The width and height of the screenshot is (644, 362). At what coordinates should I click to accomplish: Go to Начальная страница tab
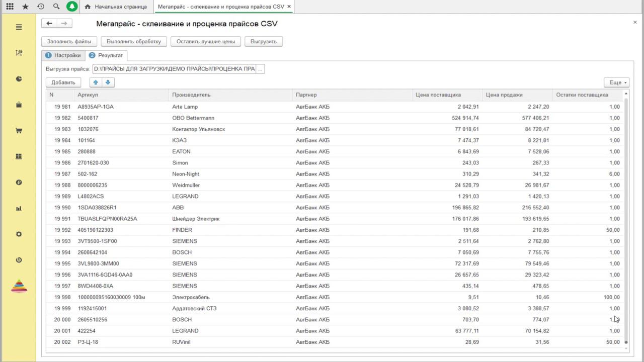pyautogui.click(x=116, y=7)
